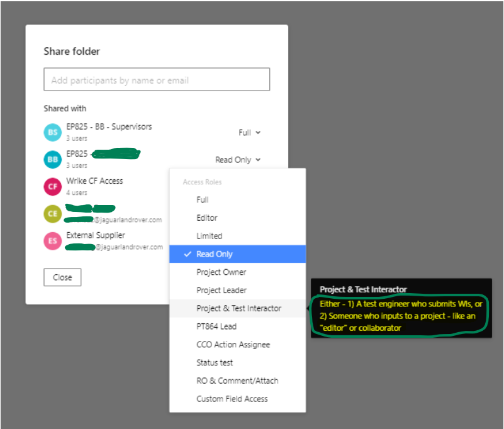Select the checked Read Only role
Screen dimensions: 504x429
coord(214,254)
